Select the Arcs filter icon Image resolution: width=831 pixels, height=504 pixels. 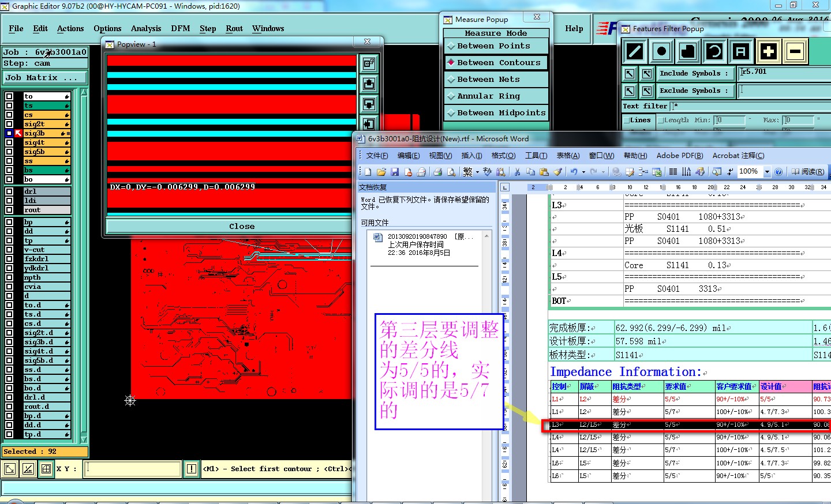click(x=714, y=51)
